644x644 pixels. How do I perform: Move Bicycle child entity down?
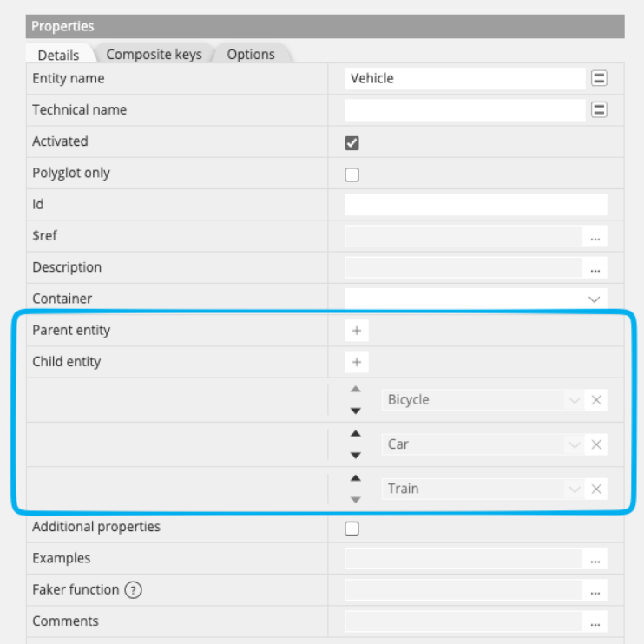point(356,411)
